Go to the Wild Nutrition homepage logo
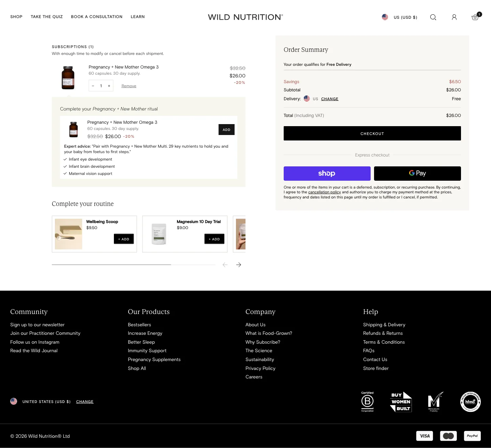The image size is (491, 448). click(245, 17)
